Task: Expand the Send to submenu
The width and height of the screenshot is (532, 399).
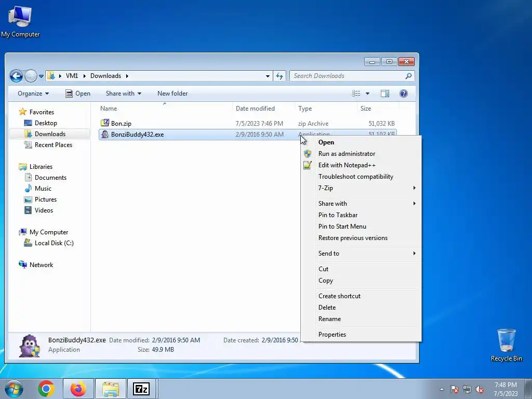Action: click(x=361, y=254)
